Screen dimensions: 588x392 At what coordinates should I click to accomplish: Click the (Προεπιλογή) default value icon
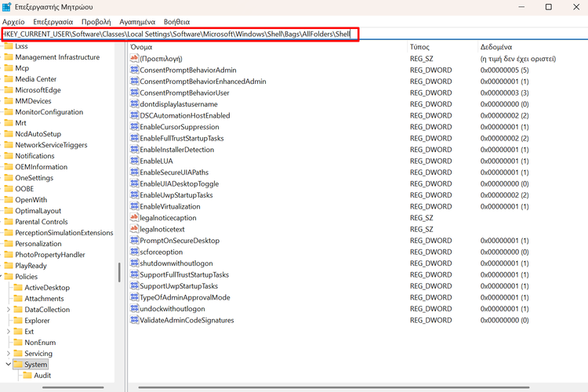[134, 59]
